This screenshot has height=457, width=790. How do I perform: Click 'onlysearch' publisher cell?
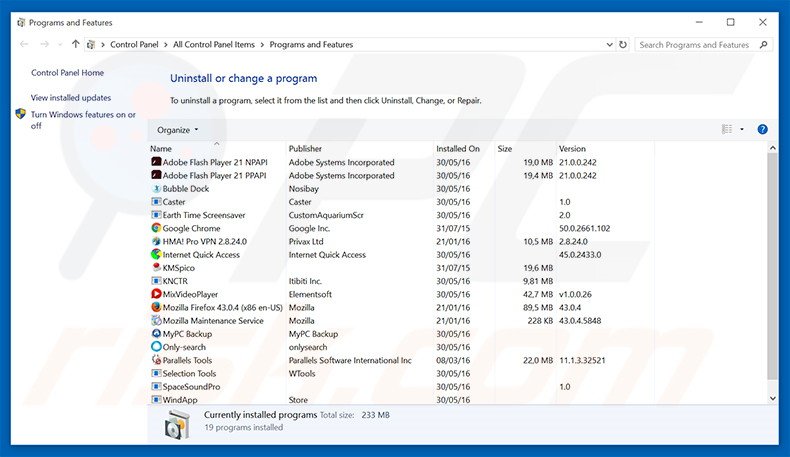[x=308, y=347]
